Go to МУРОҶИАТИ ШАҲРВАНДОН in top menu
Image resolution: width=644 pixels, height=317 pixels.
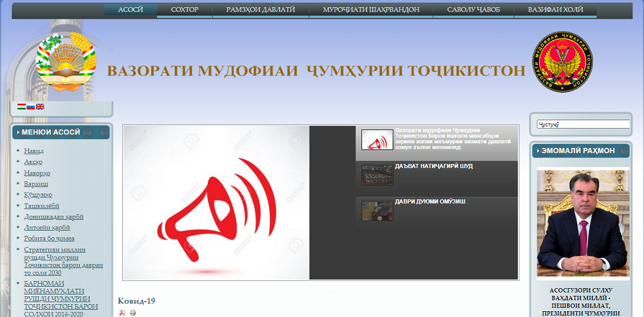coord(371,10)
